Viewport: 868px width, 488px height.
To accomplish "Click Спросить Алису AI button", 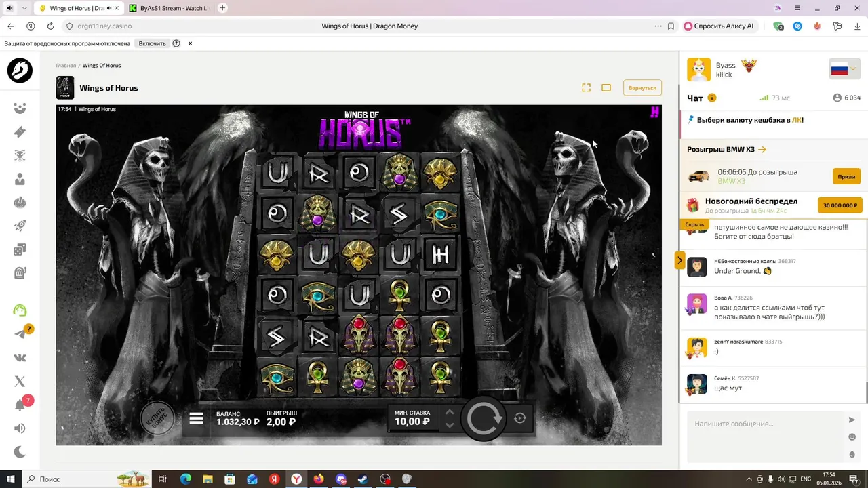I will [722, 26].
